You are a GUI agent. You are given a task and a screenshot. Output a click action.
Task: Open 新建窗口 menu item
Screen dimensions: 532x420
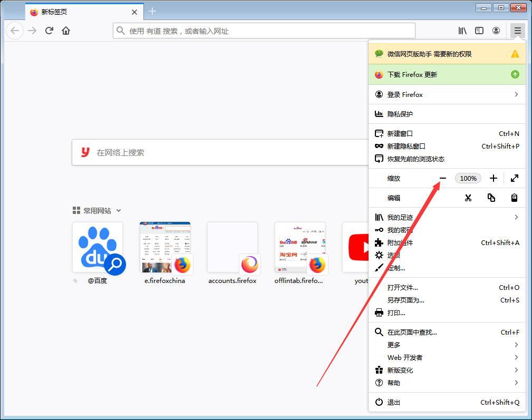point(447,133)
